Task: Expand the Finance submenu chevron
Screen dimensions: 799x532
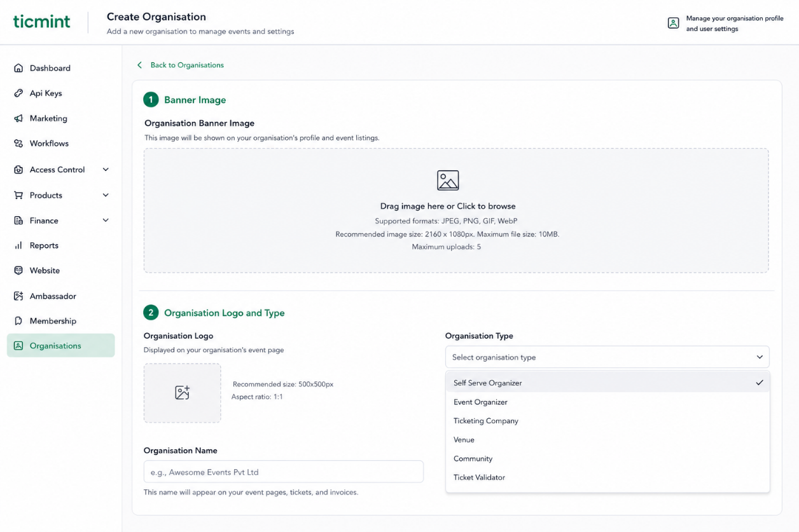Action: (106, 221)
